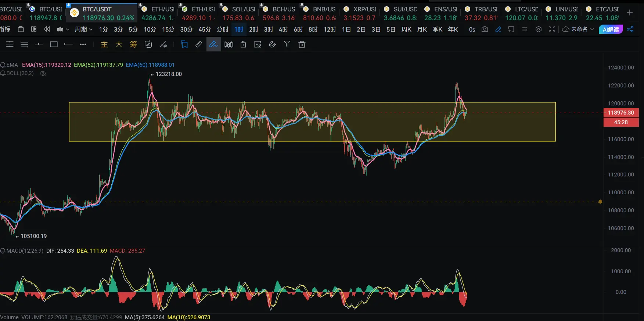Open the 周期 period dropdown
This screenshot has width=644, height=321.
click(84, 29)
